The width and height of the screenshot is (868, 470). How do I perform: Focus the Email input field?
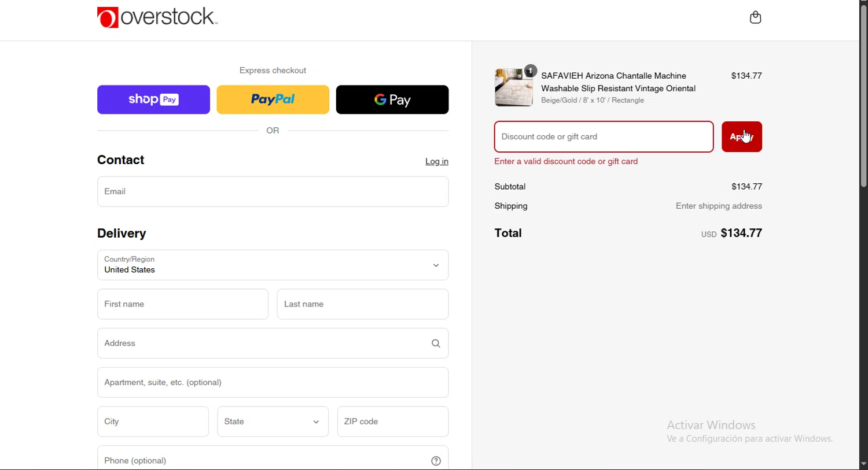(273, 192)
